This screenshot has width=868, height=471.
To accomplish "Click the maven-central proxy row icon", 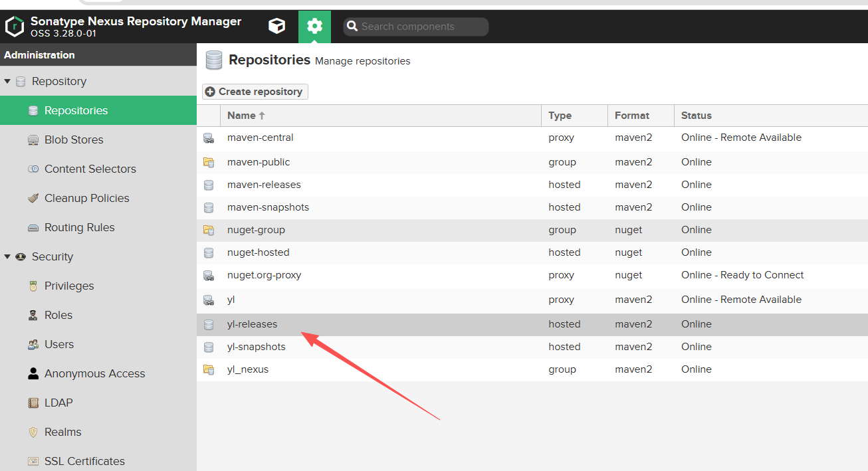I will click(x=209, y=138).
